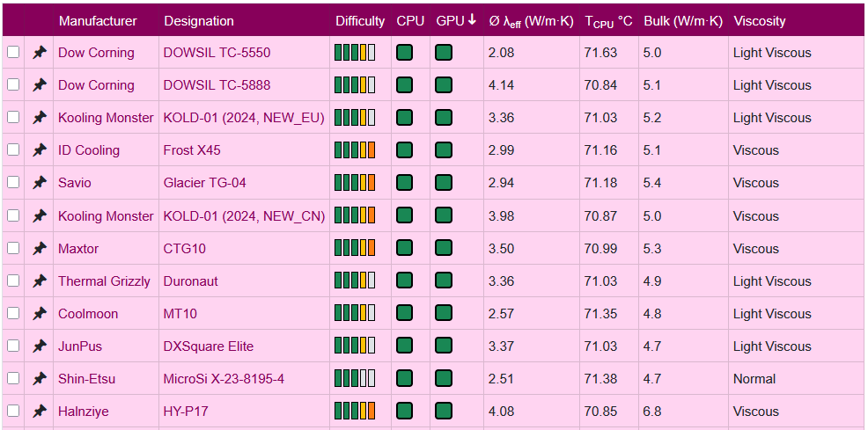
Task: Click the CPU indicator for DOWSIL TC-5550
Action: (x=405, y=53)
